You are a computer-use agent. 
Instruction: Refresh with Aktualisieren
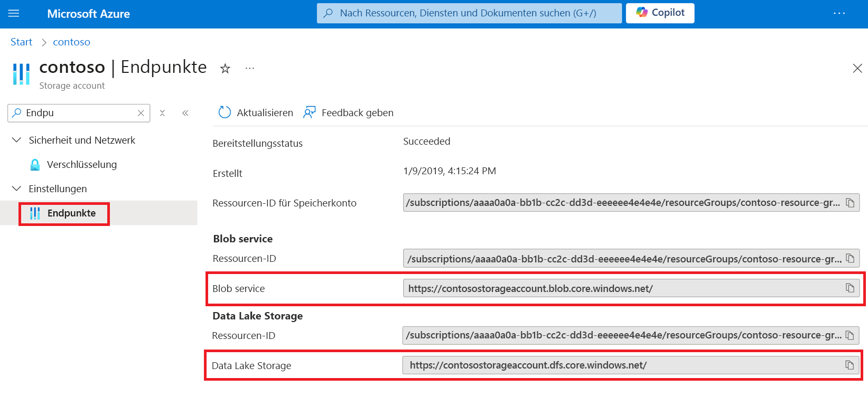pyautogui.click(x=256, y=112)
